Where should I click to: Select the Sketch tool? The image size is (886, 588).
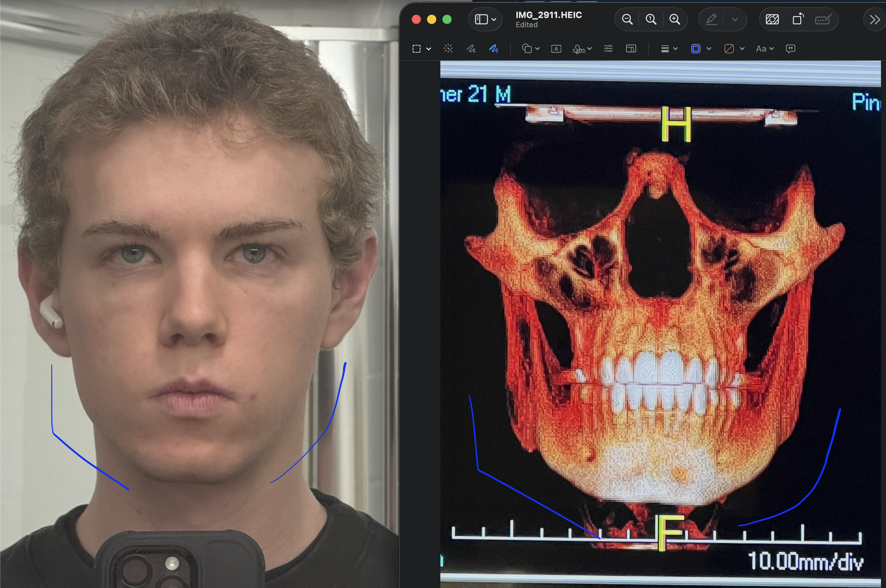(x=471, y=49)
